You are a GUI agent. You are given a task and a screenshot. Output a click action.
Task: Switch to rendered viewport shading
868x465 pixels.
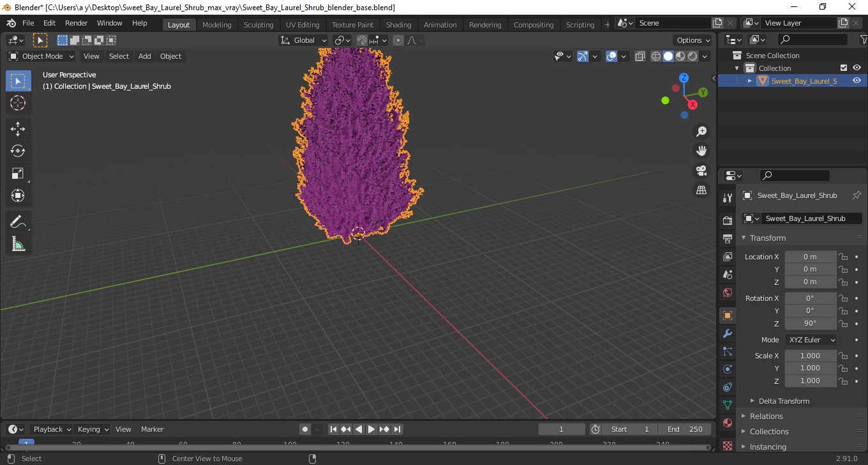click(x=692, y=56)
